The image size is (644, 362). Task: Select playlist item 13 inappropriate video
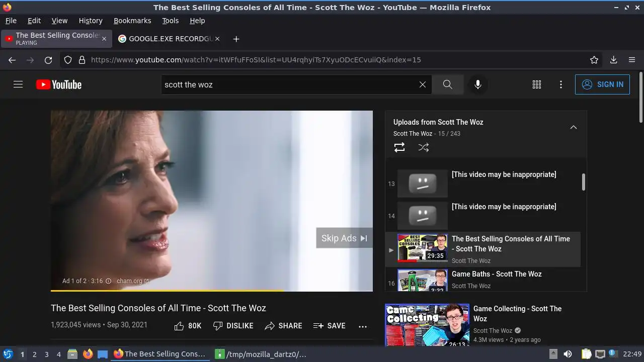click(483, 184)
